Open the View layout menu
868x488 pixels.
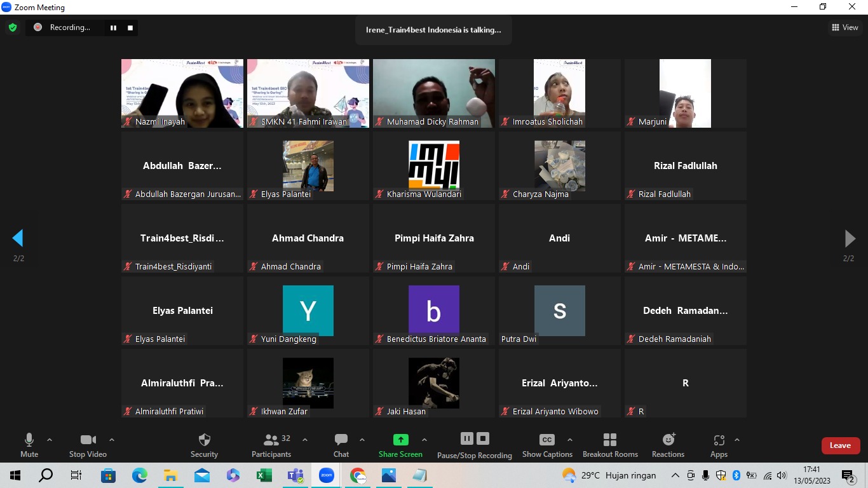(845, 27)
